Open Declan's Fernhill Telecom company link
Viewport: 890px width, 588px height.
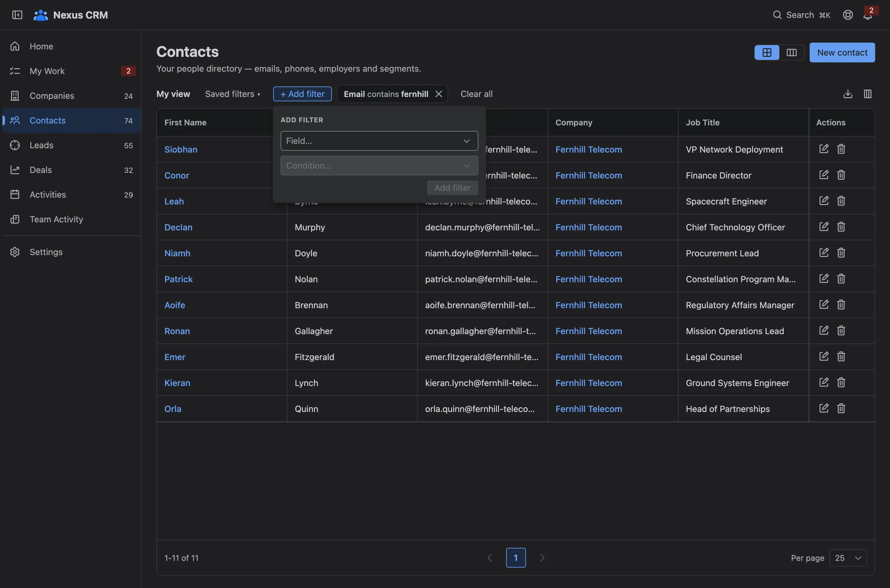click(588, 227)
